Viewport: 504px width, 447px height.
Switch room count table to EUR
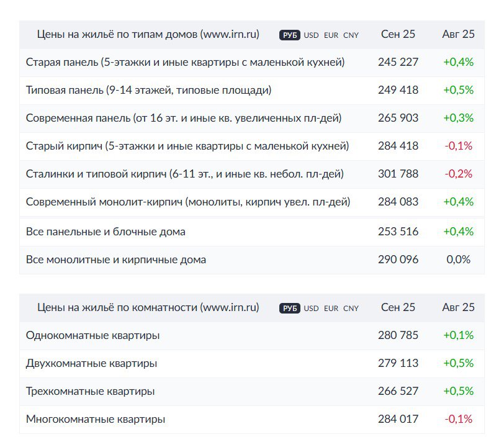[331, 309]
